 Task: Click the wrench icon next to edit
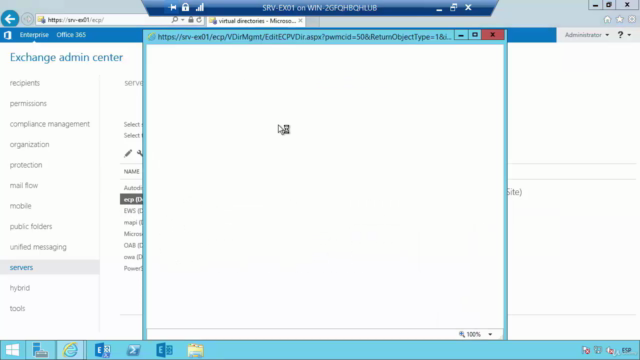tap(140, 153)
